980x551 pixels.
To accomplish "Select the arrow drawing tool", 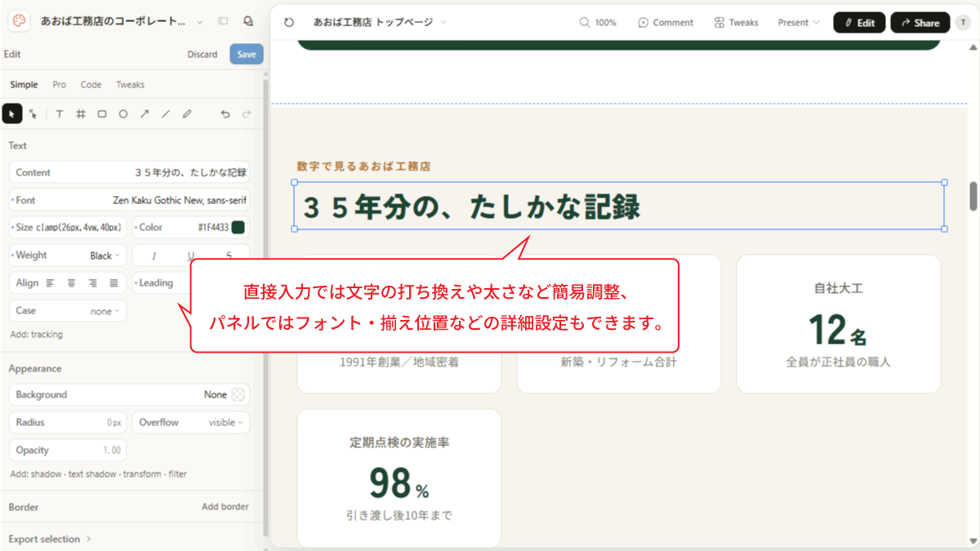I will [145, 114].
